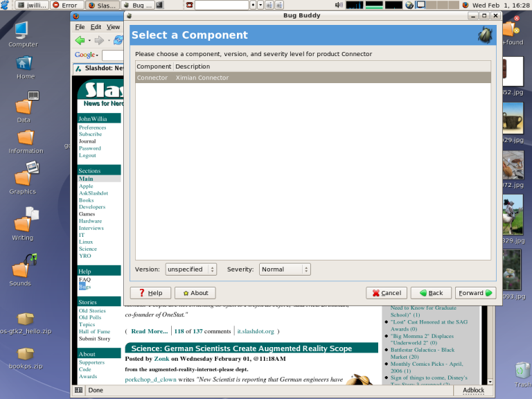Open the Edit menu in Firefox
This screenshot has height=399, width=532.
click(x=96, y=27)
